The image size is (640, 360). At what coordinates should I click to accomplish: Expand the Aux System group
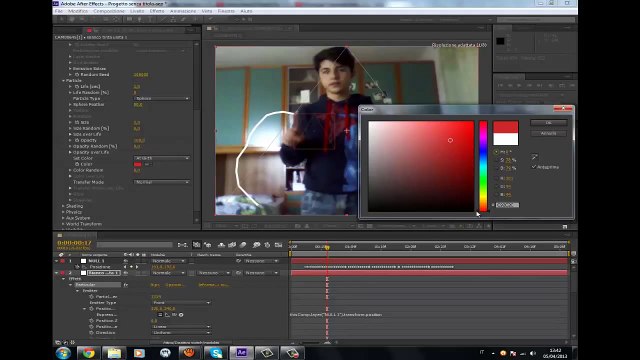click(x=64, y=218)
